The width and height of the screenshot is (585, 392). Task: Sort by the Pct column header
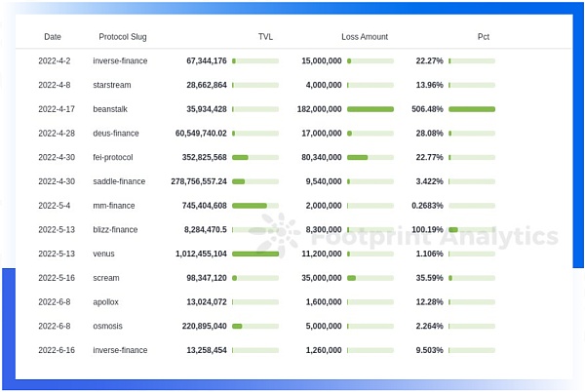pos(484,36)
